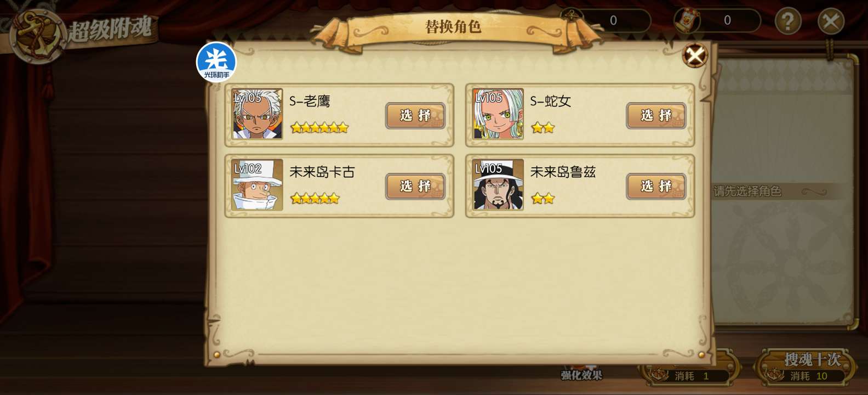This screenshot has height=395, width=868.
Task: Select the S-老鹰 character
Action: (415, 115)
